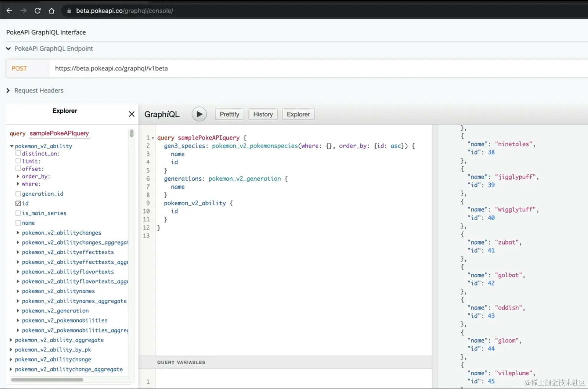
Task: Click the Explorer panel horizontal scrollbar
Action: (x=47, y=380)
